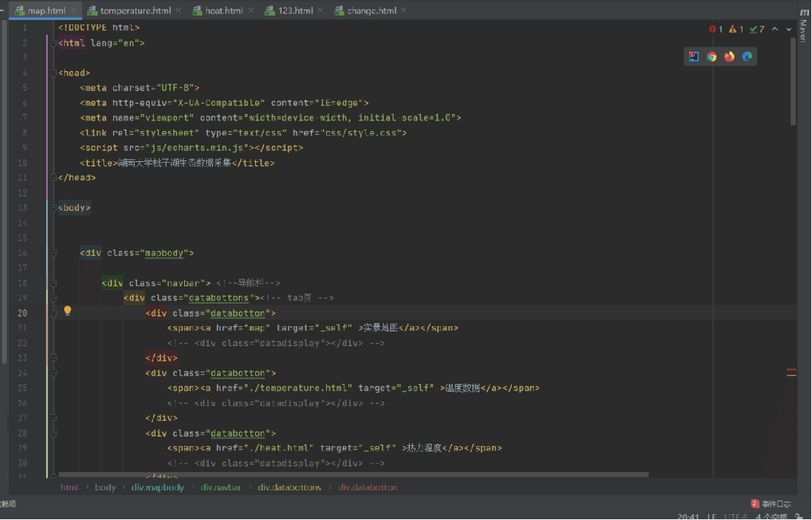Click fold end marker at </head> line 11

pyautogui.click(x=53, y=178)
